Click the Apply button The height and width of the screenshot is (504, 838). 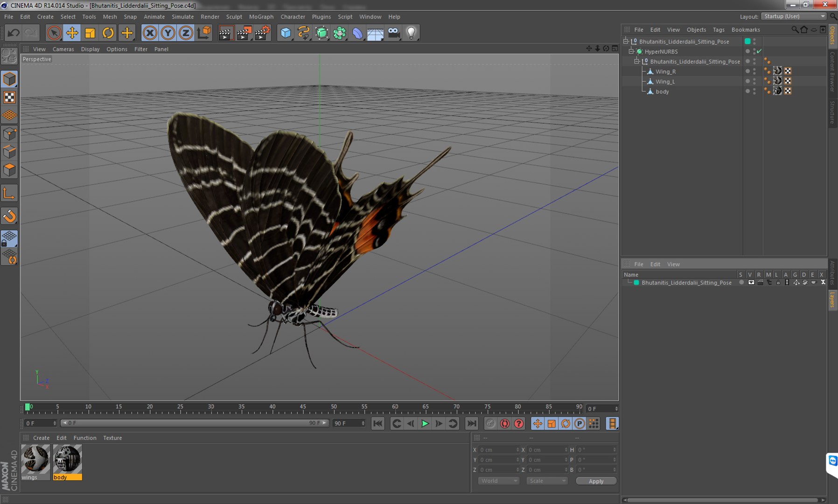coord(596,481)
